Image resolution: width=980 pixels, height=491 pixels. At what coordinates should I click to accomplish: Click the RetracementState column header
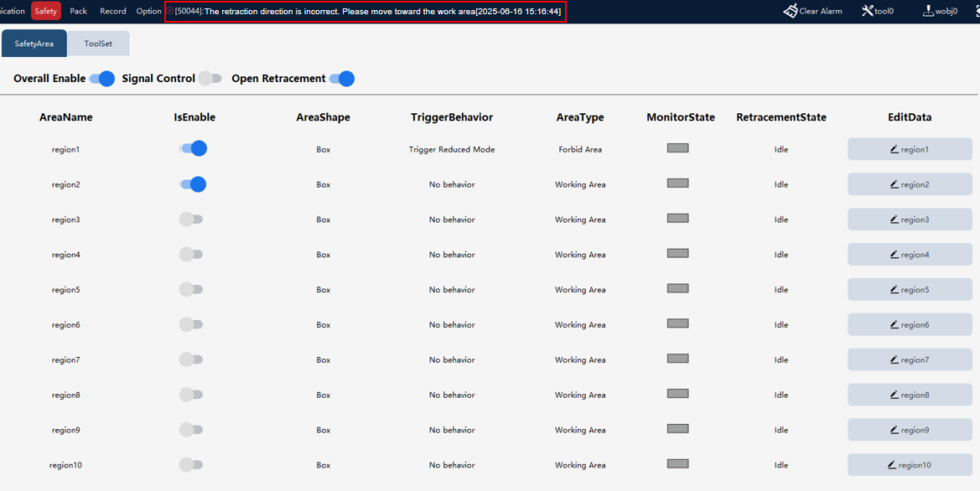click(781, 116)
